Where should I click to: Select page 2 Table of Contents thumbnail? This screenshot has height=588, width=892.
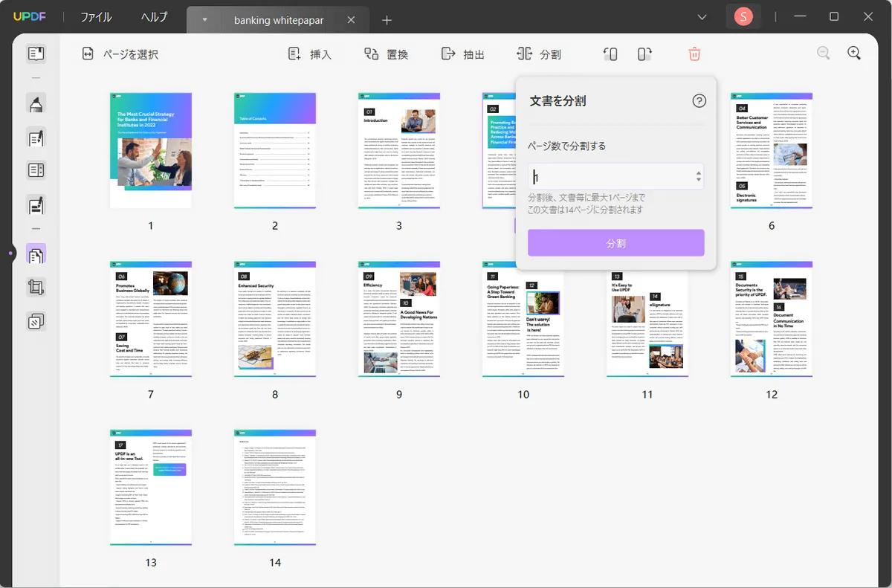coord(275,151)
